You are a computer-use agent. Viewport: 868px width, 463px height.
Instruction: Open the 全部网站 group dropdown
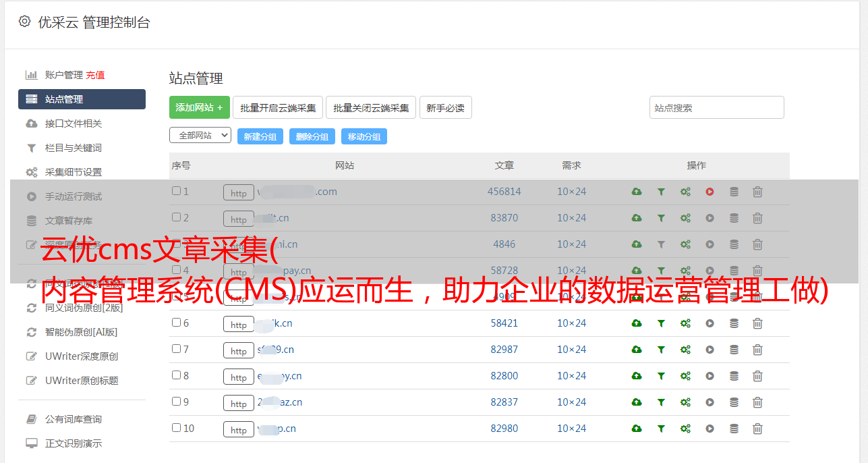[x=200, y=136]
